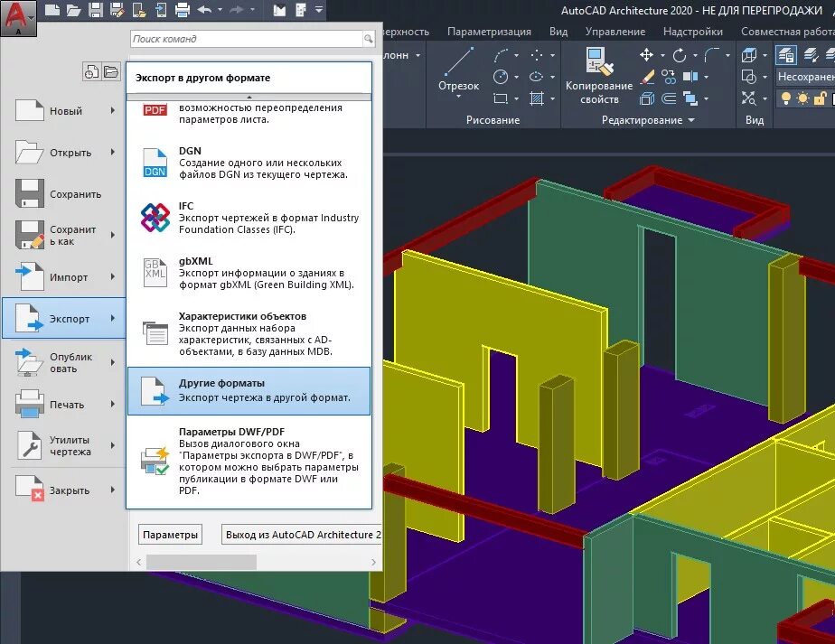Open the 'Управление' ribbon tab
Screen dimensions: 835x644
(x=615, y=32)
